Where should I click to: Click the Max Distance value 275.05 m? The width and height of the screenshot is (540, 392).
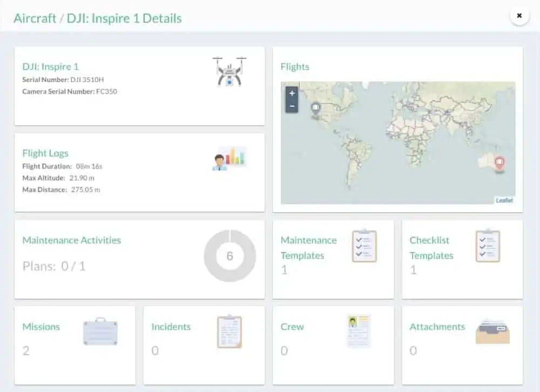pos(86,190)
